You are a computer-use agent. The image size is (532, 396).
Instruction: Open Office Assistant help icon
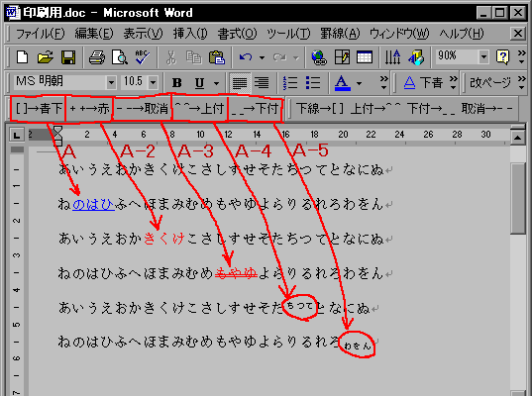pos(502,57)
